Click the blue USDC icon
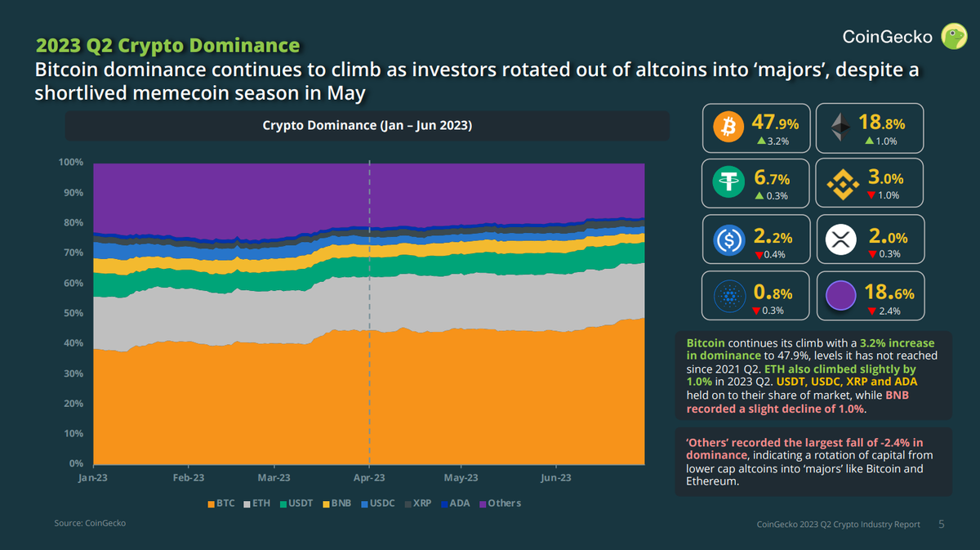This screenshot has height=550, width=980. [x=726, y=239]
